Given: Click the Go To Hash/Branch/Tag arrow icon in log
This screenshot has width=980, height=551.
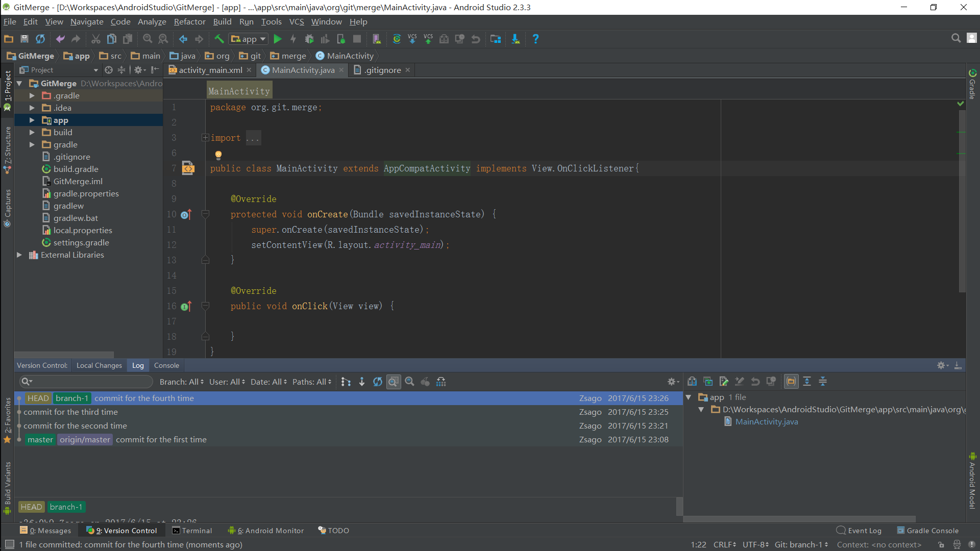Looking at the screenshot, I should click(362, 382).
